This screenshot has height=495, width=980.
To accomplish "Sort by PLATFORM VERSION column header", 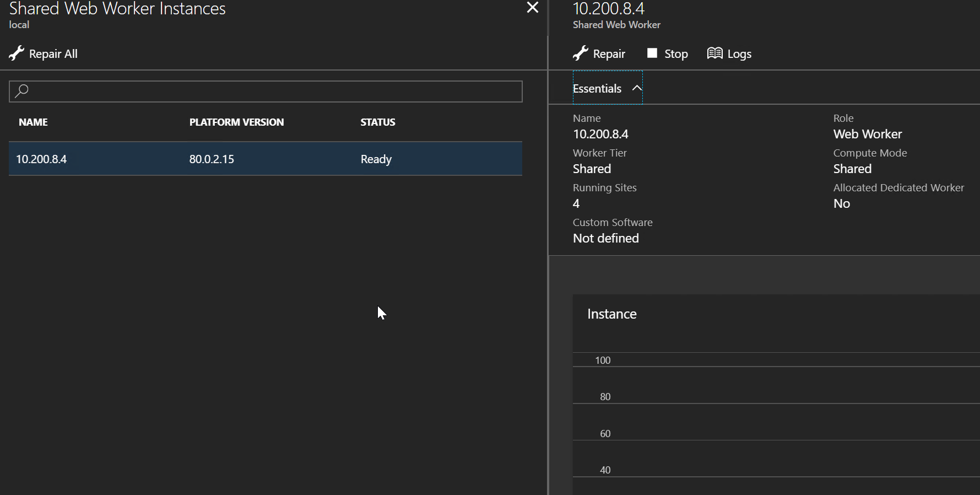I will click(237, 122).
